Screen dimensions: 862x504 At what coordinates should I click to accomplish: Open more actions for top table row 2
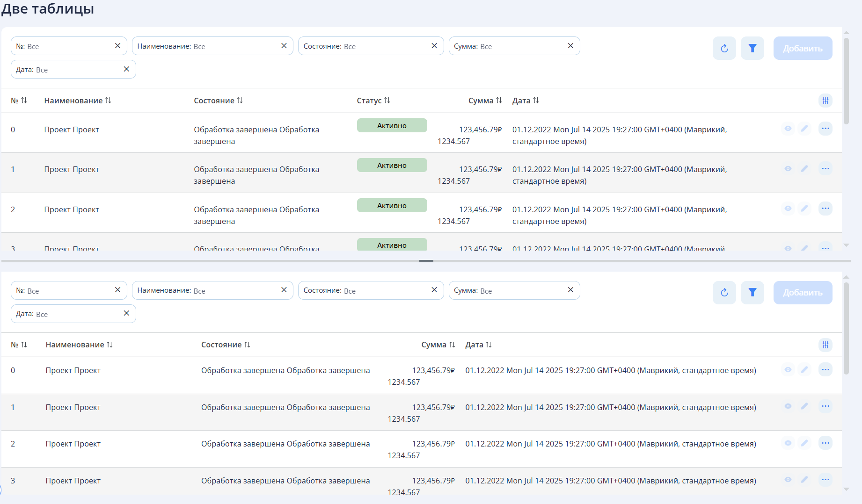(825, 209)
